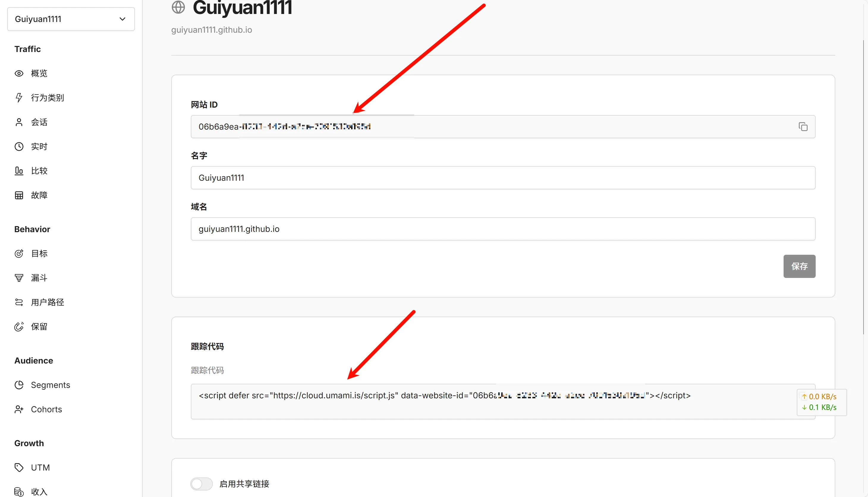Open the 概览 overview page
The width and height of the screenshot is (868, 497).
(x=39, y=73)
